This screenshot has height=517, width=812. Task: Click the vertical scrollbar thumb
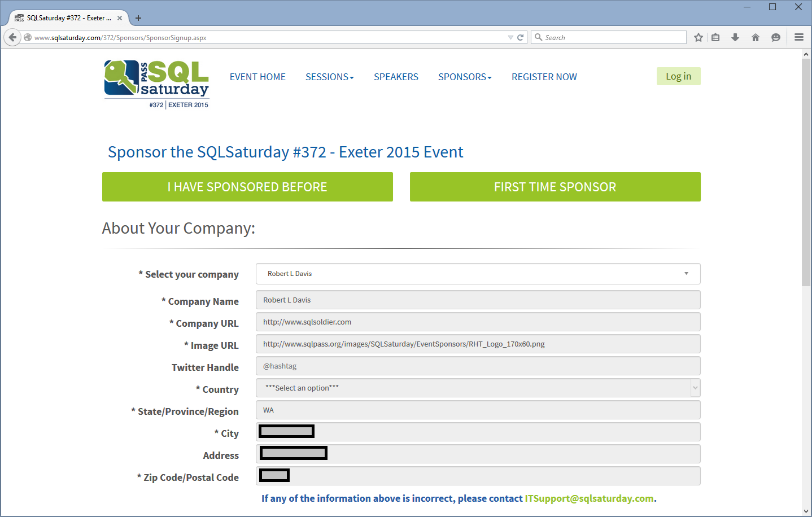click(806, 172)
